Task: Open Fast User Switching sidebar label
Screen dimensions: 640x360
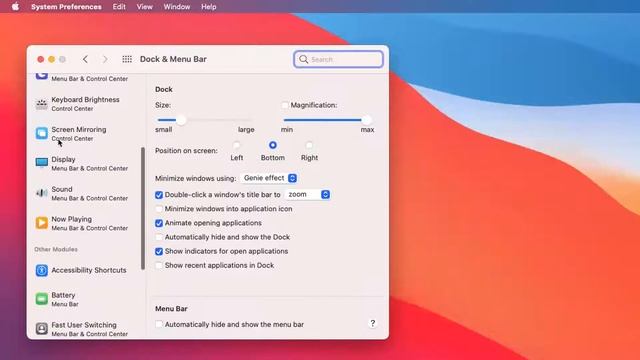Action: (x=84, y=325)
